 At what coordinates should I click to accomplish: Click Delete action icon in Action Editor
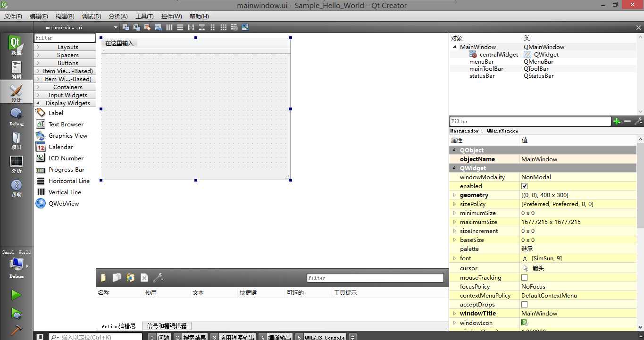(x=144, y=278)
